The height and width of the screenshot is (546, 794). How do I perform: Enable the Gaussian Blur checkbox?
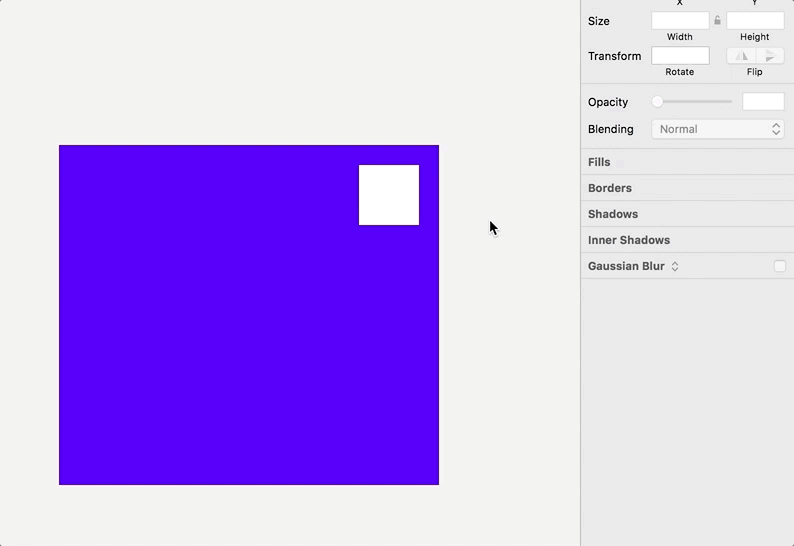click(780, 266)
